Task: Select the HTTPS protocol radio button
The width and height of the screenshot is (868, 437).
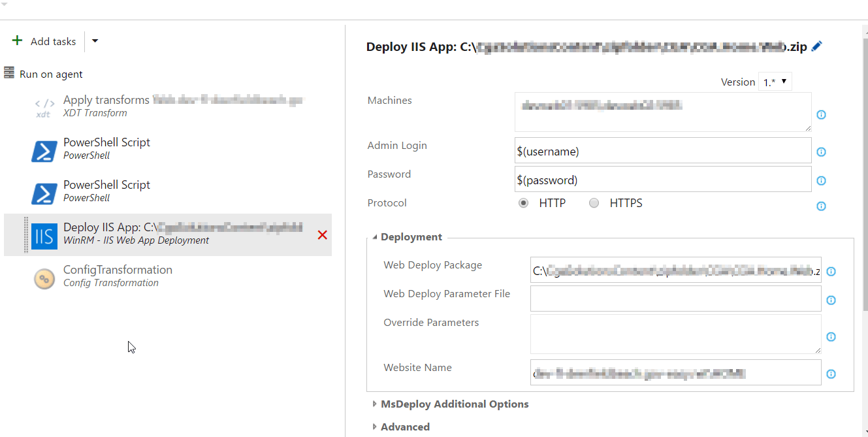Action: (x=594, y=203)
